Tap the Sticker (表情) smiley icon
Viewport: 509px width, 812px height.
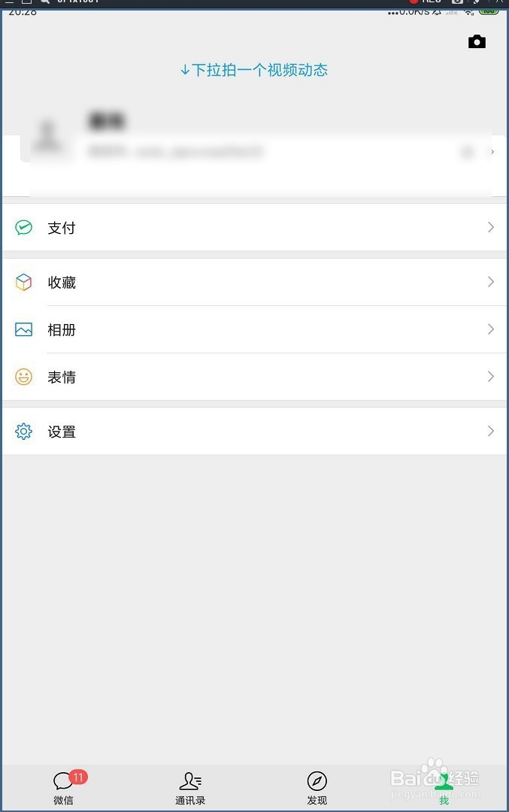click(x=23, y=377)
